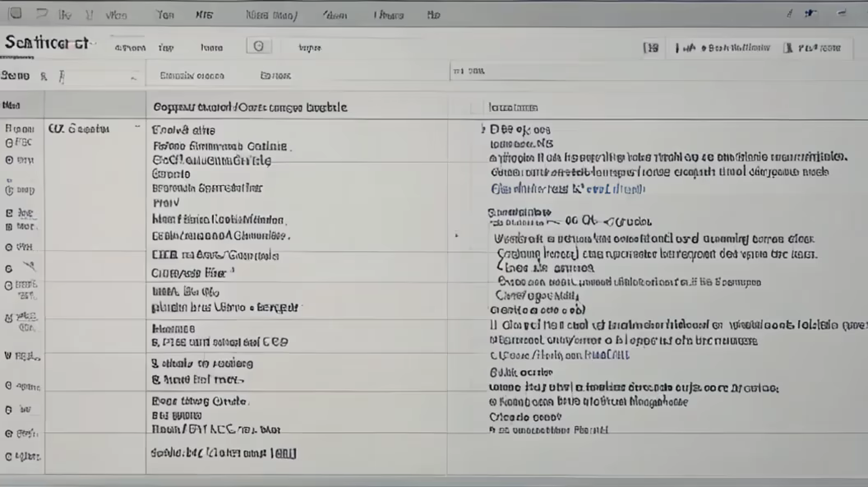This screenshot has width=868, height=487.
Task: Open the dropdown arrow in the 'Sauo' field
Action: click(x=133, y=77)
